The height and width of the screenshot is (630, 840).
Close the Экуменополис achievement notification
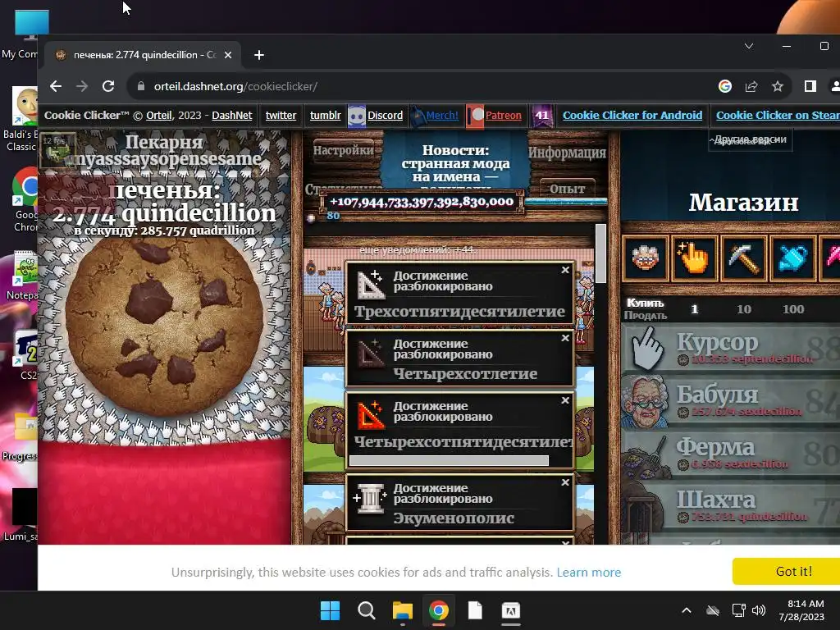pos(565,482)
